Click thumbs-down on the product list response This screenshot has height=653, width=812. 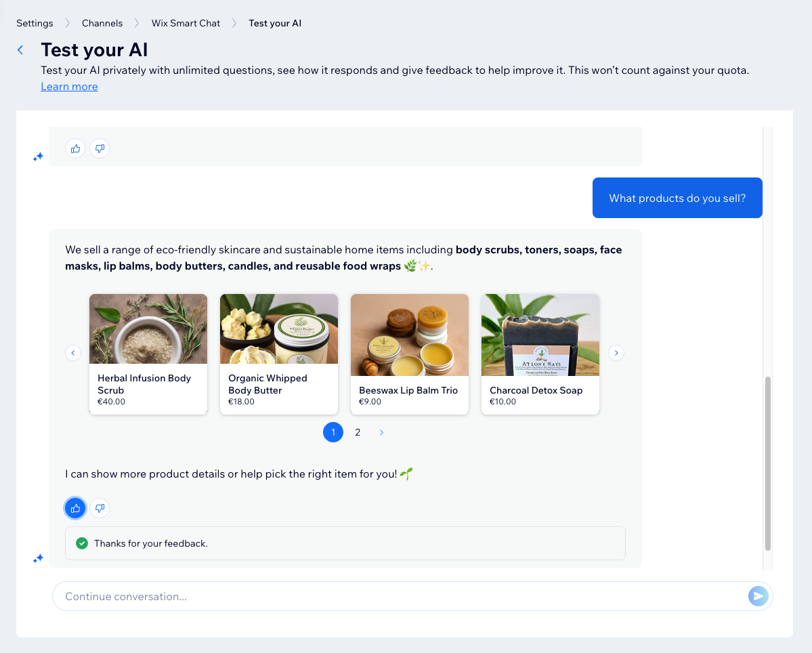99,508
